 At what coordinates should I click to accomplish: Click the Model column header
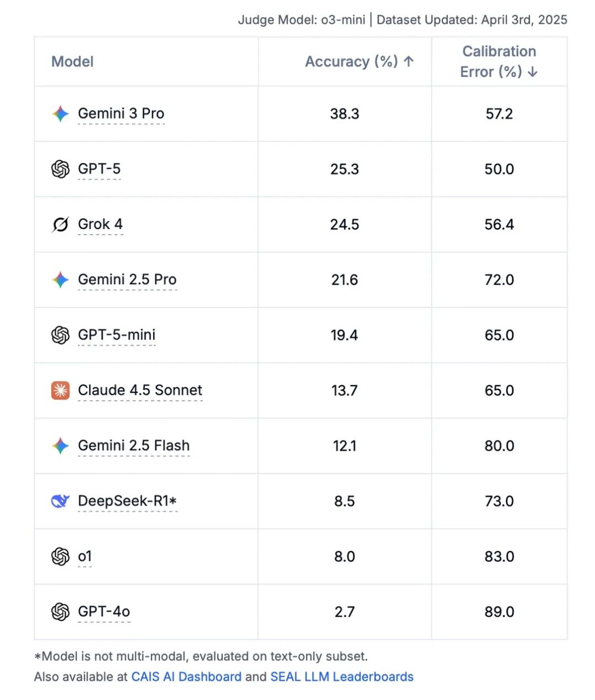coord(72,62)
